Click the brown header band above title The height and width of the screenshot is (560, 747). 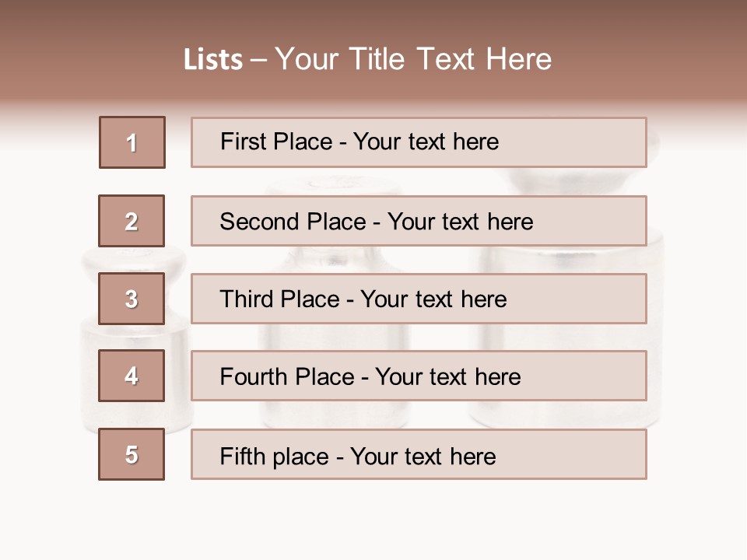pyautogui.click(x=373, y=19)
